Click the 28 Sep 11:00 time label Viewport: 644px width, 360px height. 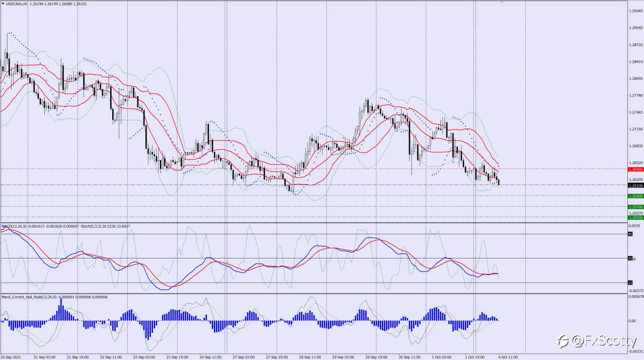click(310, 356)
